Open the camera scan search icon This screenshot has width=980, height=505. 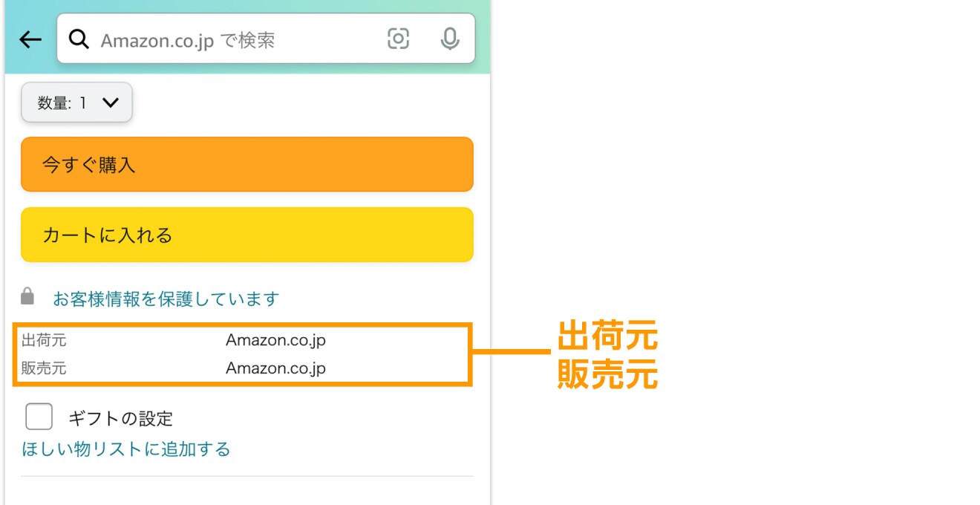coord(399,39)
